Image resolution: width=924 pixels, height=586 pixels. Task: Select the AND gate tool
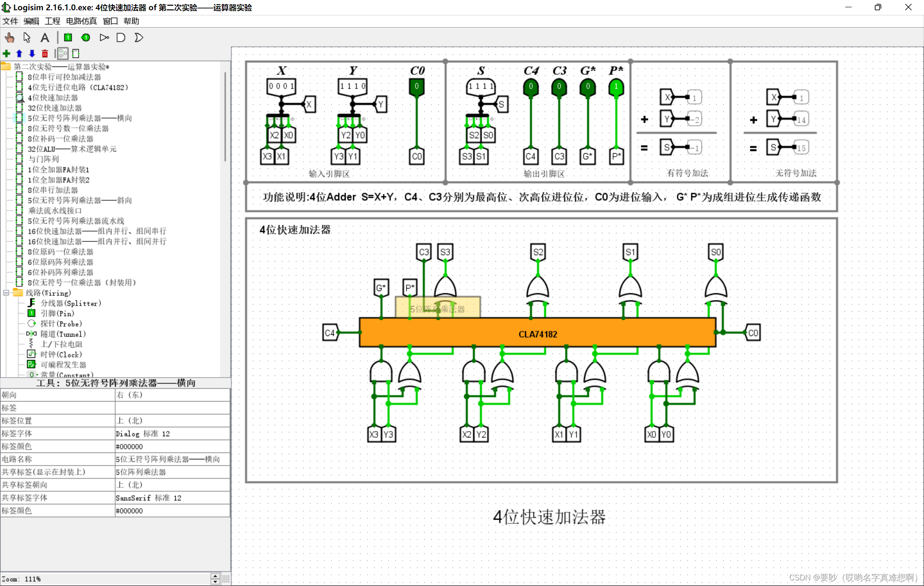pos(121,38)
